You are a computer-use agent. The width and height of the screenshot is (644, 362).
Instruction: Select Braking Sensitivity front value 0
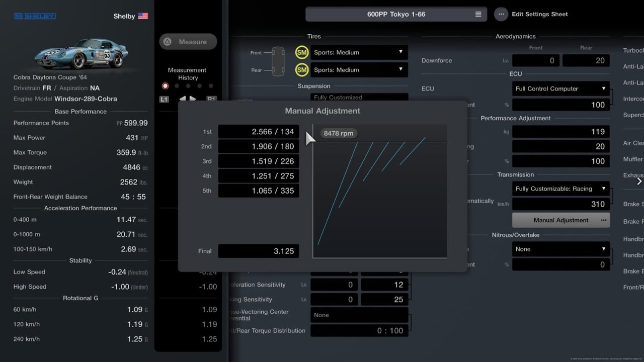[x=334, y=299]
